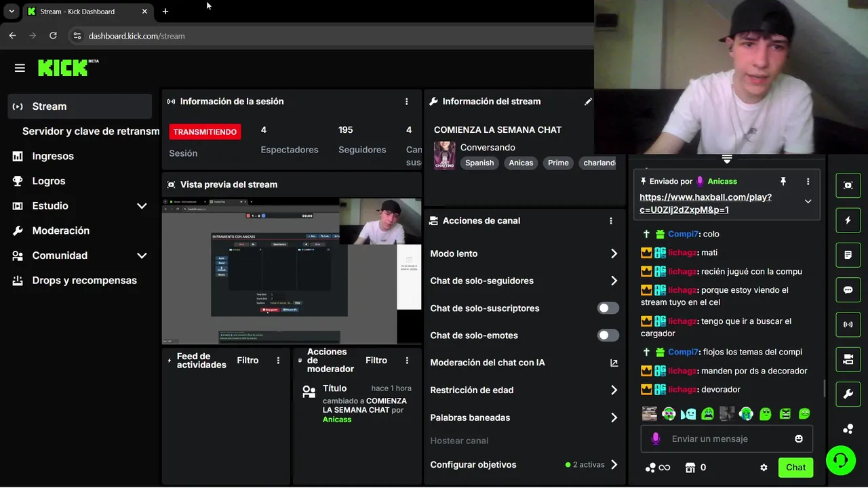This screenshot has height=488, width=868.
Task: Reload the browser page
Action: (53, 36)
